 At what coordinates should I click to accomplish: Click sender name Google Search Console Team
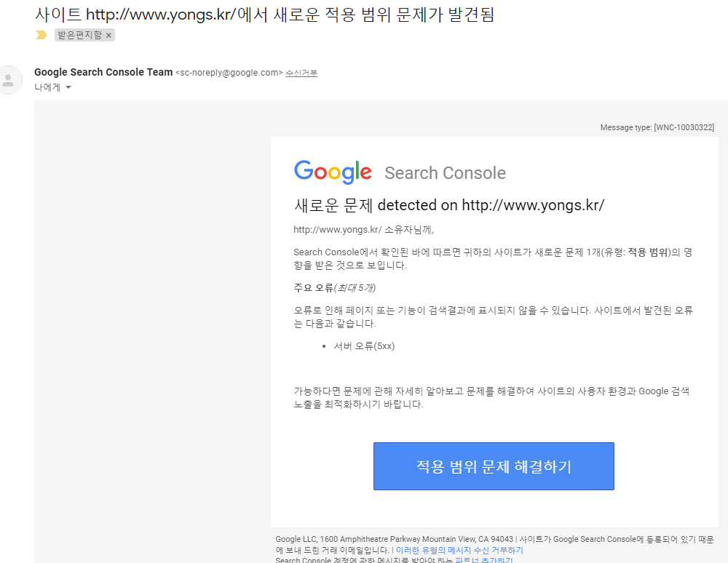point(103,72)
